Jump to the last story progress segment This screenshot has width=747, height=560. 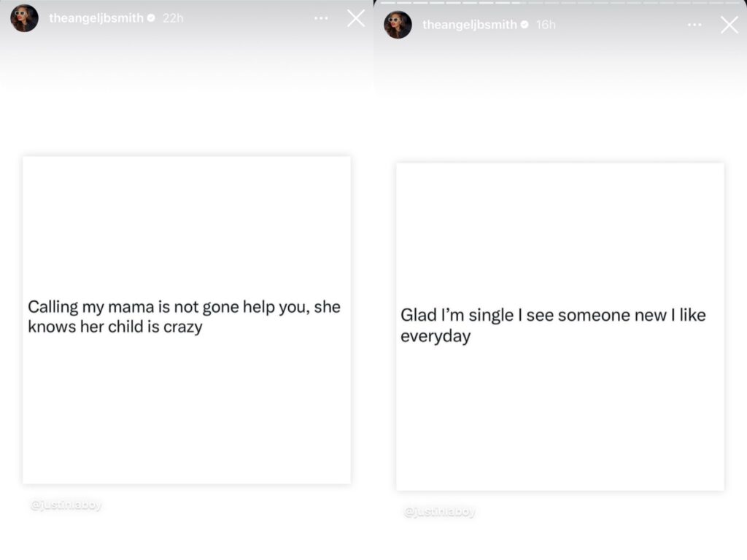[x=732, y=3]
